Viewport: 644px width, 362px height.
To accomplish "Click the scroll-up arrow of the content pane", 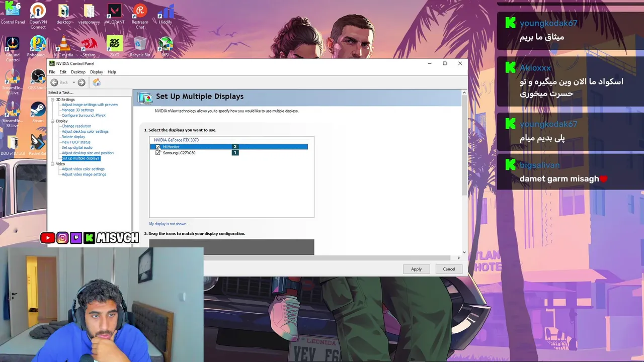I will (x=464, y=93).
